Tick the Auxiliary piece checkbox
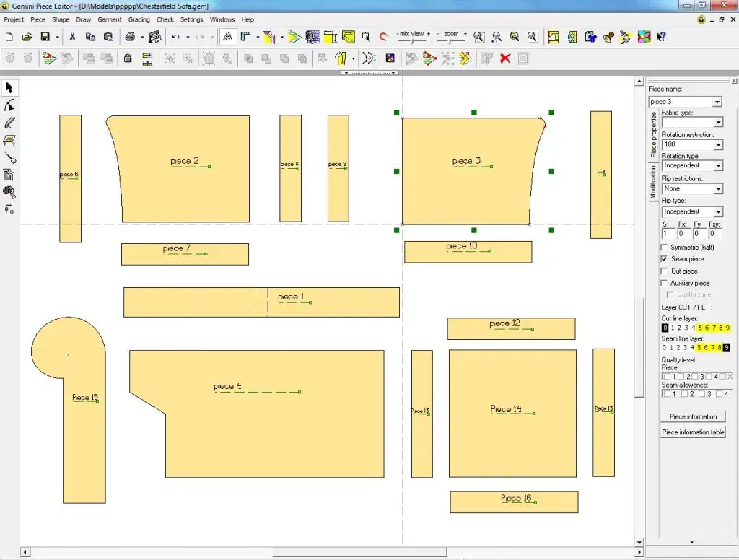This screenshot has height=560, width=739. coord(665,284)
